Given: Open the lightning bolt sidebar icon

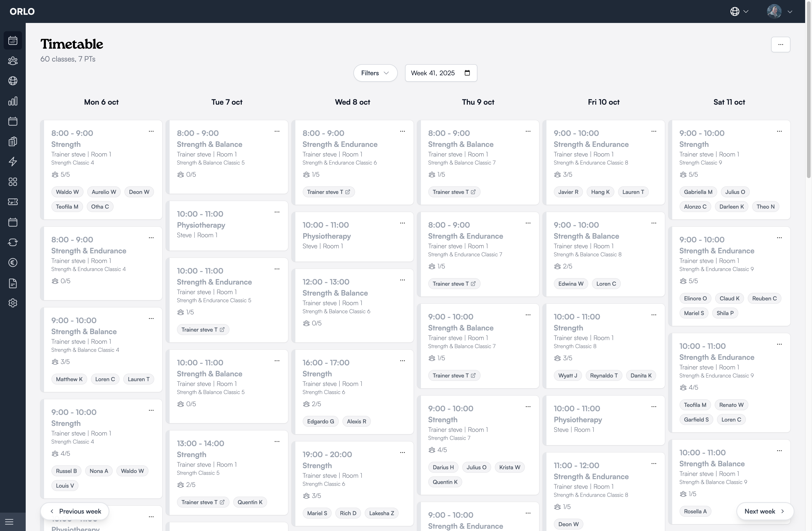Looking at the screenshot, I should click(x=13, y=162).
